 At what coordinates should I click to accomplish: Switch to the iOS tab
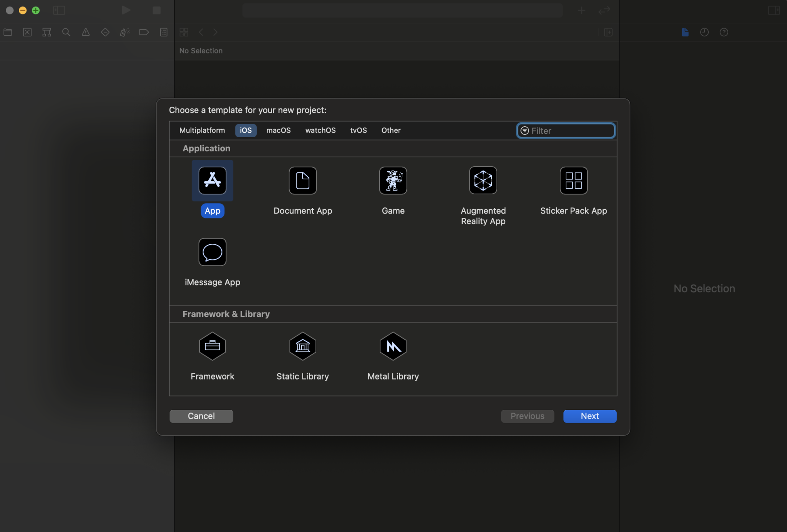pyautogui.click(x=246, y=130)
